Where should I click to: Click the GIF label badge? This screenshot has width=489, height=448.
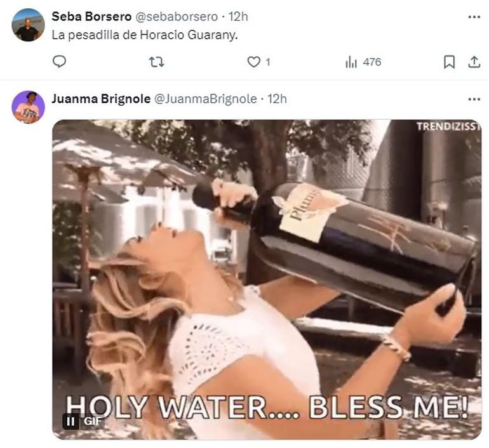coord(93,421)
